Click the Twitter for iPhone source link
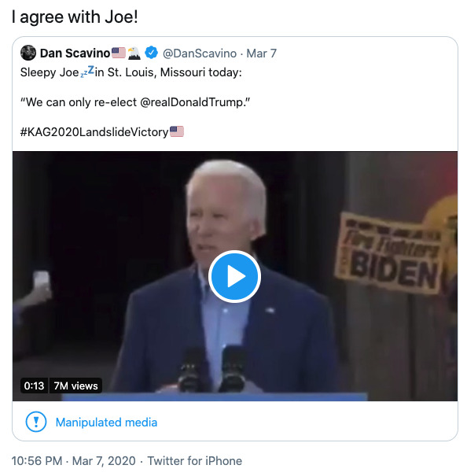Image resolution: width=467 pixels, height=476 pixels. (195, 461)
